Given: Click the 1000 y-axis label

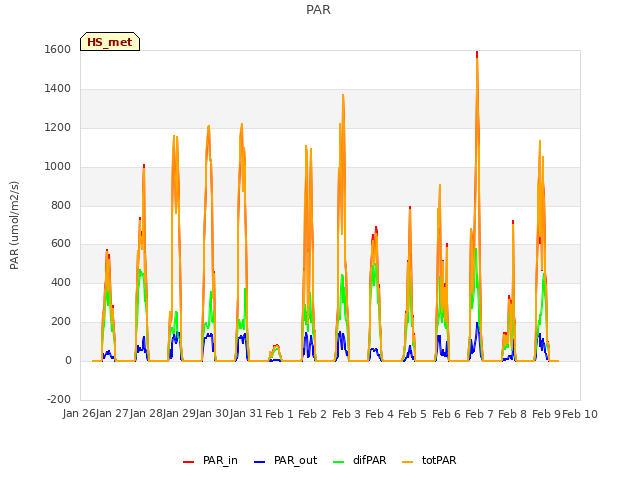Looking at the screenshot, I should pyautogui.click(x=58, y=167).
